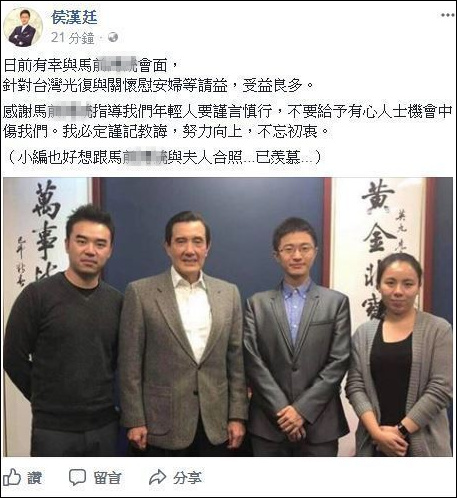Open the group photo in viewer
Viewport: 457px width, 498px height.
(x=228, y=317)
